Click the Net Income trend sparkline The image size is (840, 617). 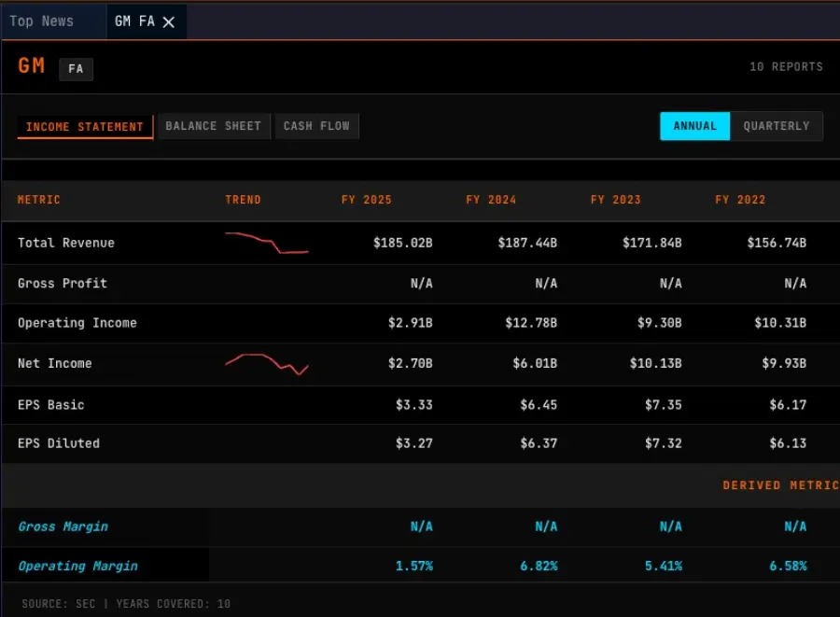click(x=266, y=364)
